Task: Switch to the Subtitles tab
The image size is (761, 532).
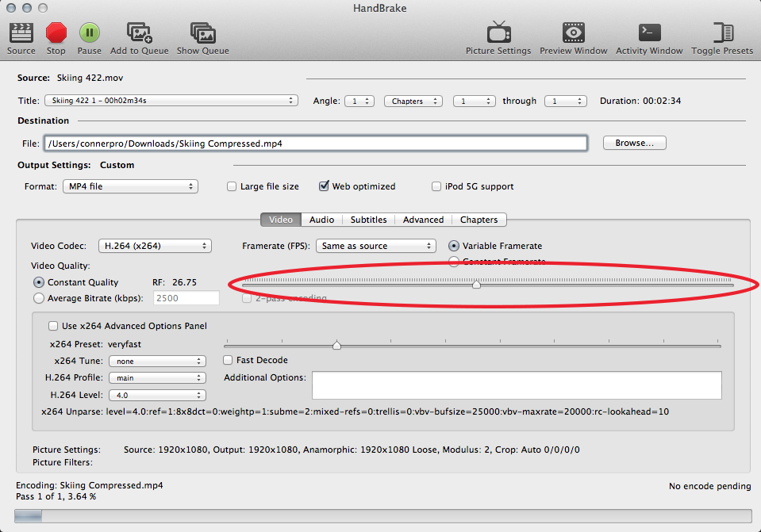Action: tap(368, 220)
